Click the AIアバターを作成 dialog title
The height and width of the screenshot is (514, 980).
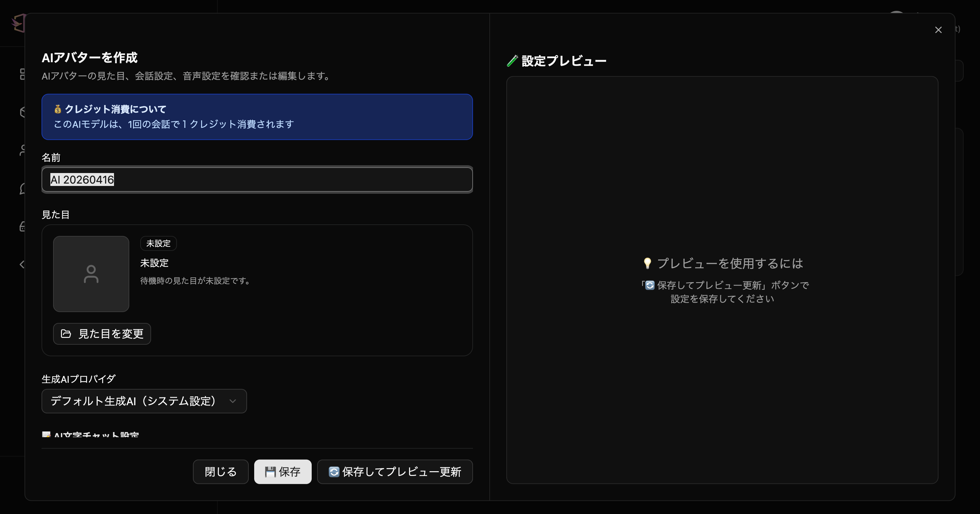pos(89,57)
